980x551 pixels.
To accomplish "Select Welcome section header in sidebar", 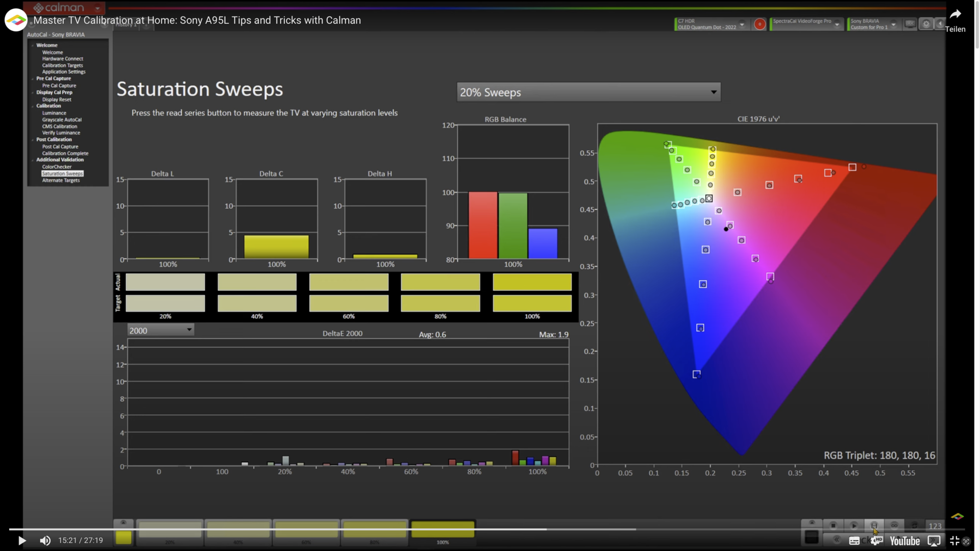I will tap(47, 45).
